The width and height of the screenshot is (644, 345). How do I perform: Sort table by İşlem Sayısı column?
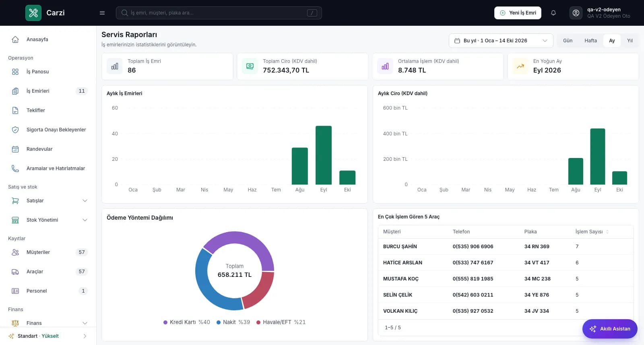[592, 232]
